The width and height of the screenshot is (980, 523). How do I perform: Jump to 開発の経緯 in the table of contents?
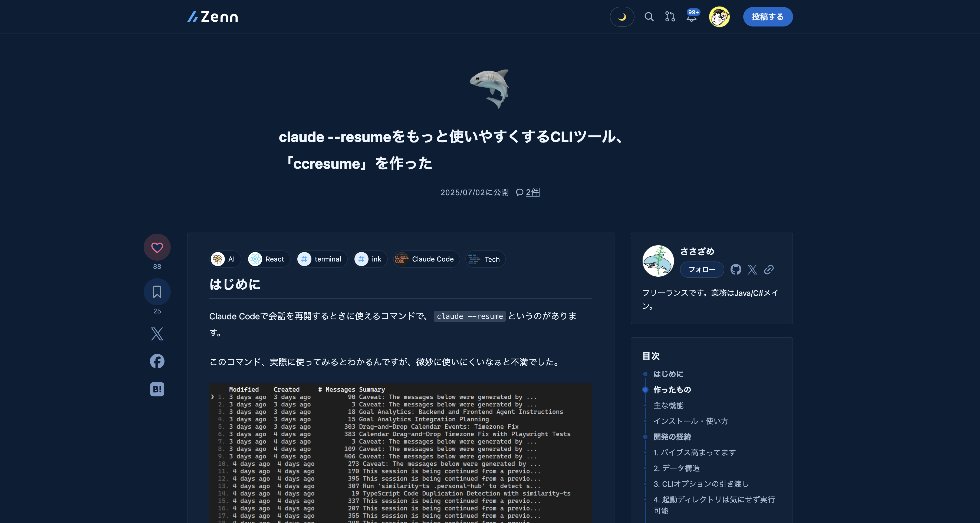tap(672, 437)
